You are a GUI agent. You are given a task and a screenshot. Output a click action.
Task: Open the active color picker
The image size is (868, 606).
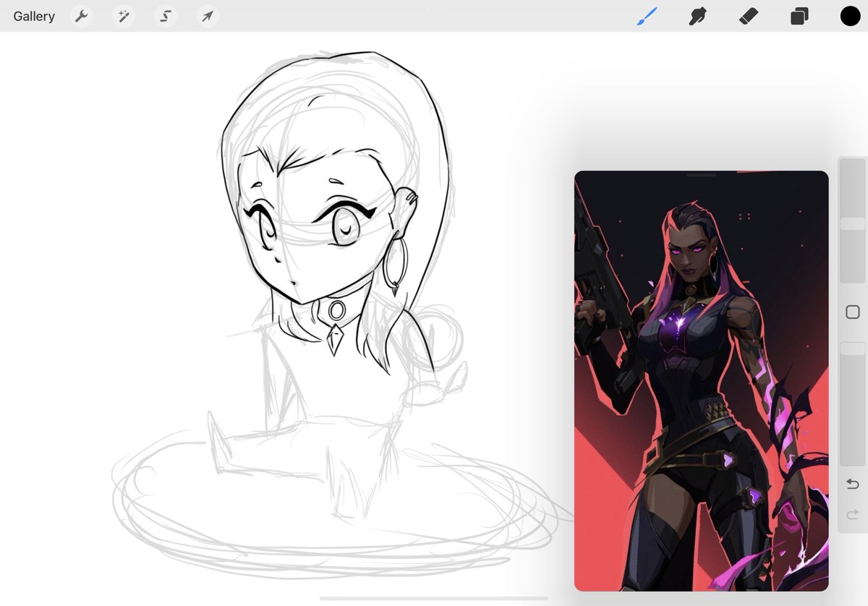point(850,16)
